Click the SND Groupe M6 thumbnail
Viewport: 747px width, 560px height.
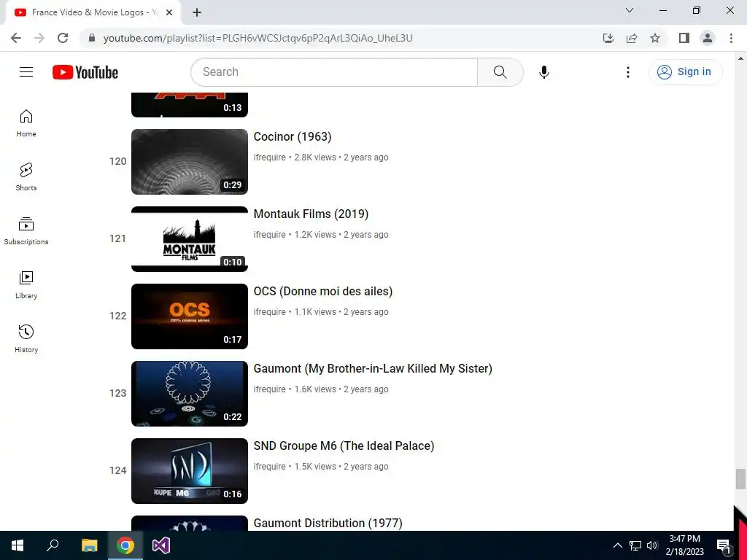pos(190,471)
